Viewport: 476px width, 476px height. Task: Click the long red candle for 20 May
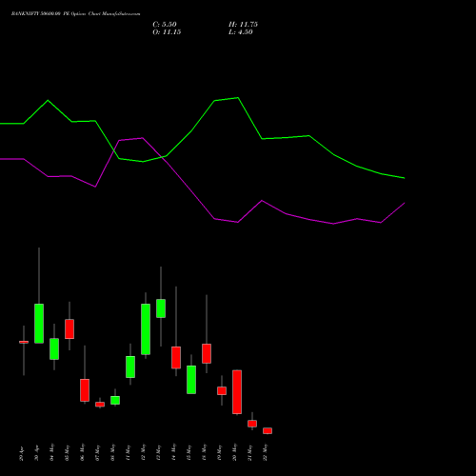237,392
